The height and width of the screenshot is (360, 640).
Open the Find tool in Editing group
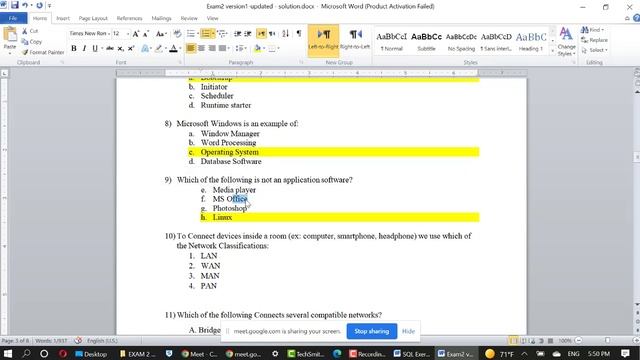click(592, 30)
